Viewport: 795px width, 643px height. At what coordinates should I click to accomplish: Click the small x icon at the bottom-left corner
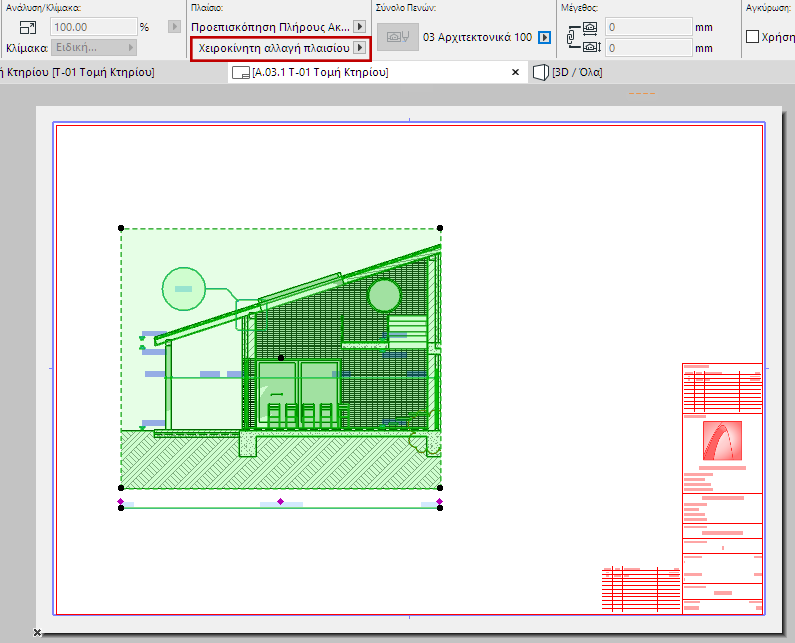37,633
